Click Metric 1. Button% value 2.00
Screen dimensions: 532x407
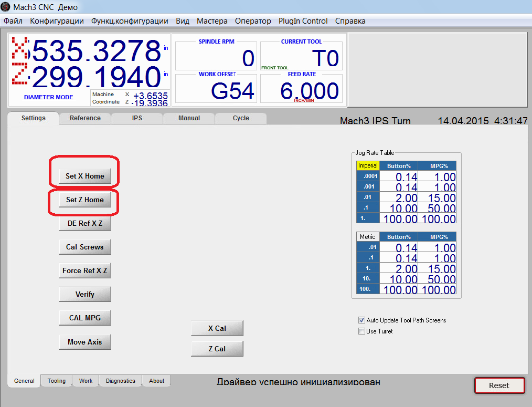(399, 268)
